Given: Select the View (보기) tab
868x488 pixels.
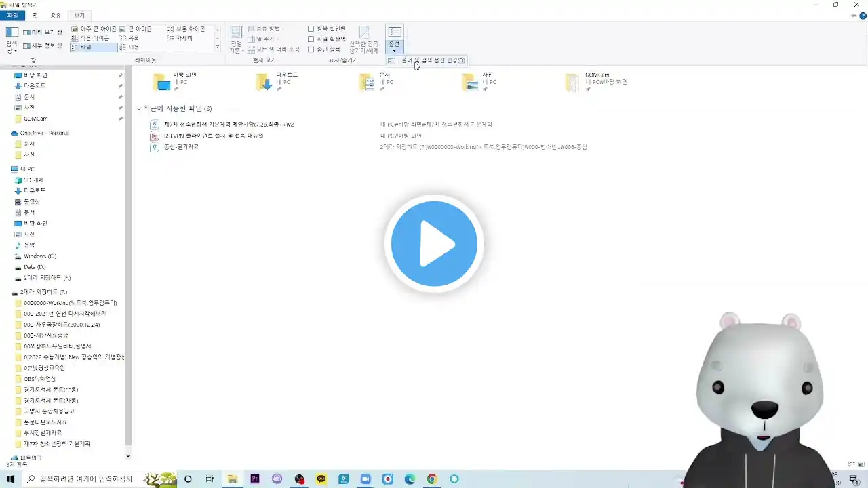Looking at the screenshot, I should point(79,15).
